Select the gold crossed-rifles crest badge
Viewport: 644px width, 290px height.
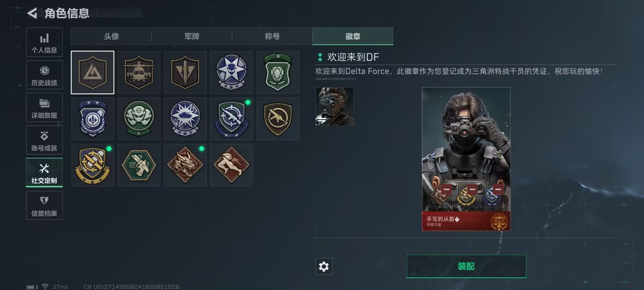click(93, 165)
